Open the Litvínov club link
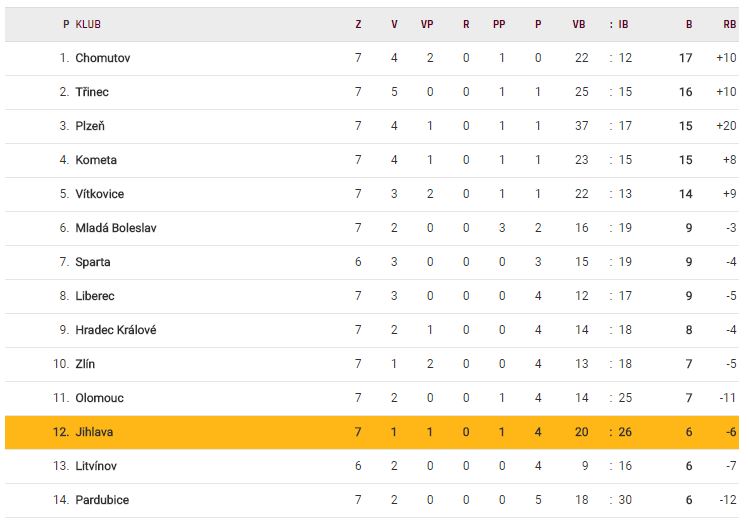 pos(98,466)
